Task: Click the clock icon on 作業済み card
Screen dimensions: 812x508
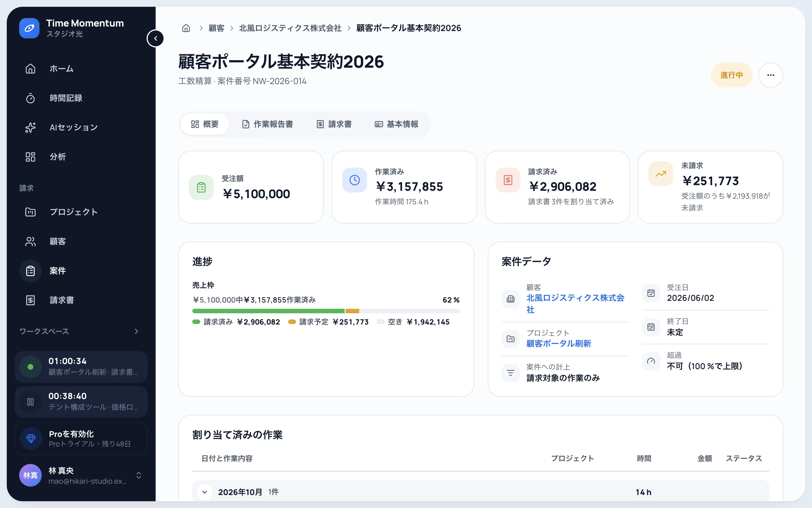Action: click(355, 180)
